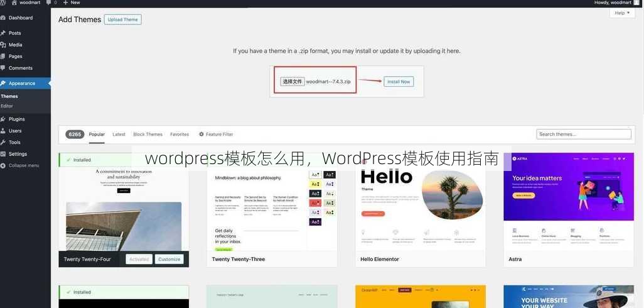The width and height of the screenshot is (644, 308).
Task: Switch to the Popular tab
Action: coord(97,135)
